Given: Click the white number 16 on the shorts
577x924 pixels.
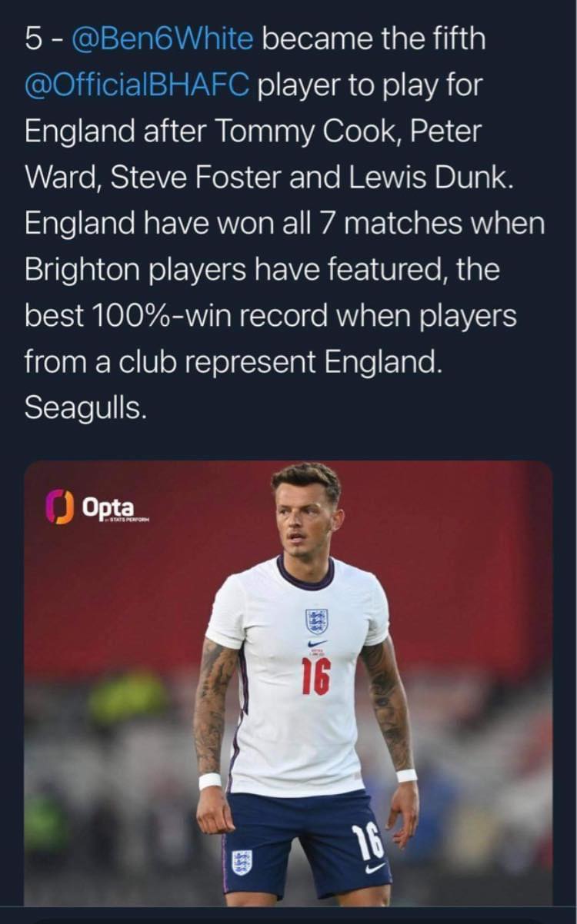Looking at the screenshot, I should [x=368, y=841].
